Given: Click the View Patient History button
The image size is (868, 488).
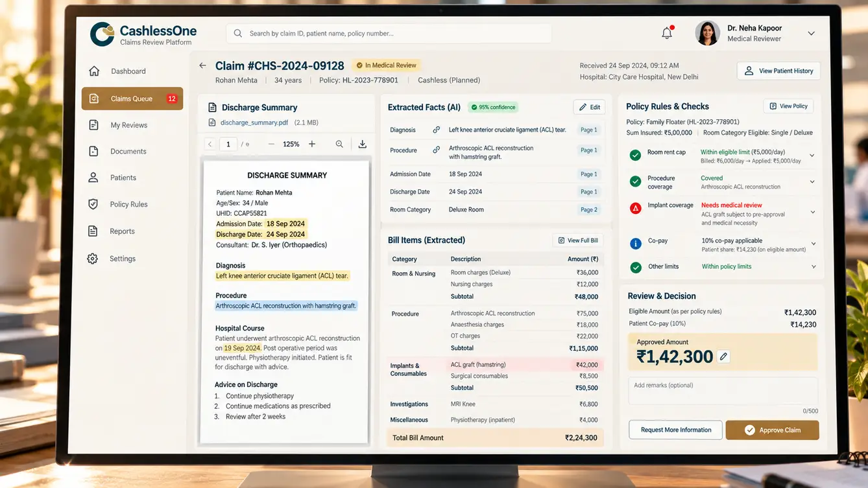Looking at the screenshot, I should coord(778,71).
